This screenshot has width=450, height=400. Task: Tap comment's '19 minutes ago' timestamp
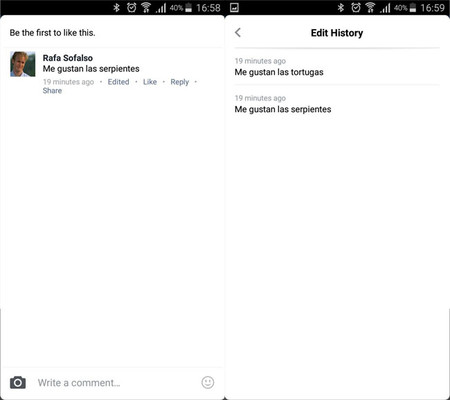pyautogui.click(x=68, y=82)
